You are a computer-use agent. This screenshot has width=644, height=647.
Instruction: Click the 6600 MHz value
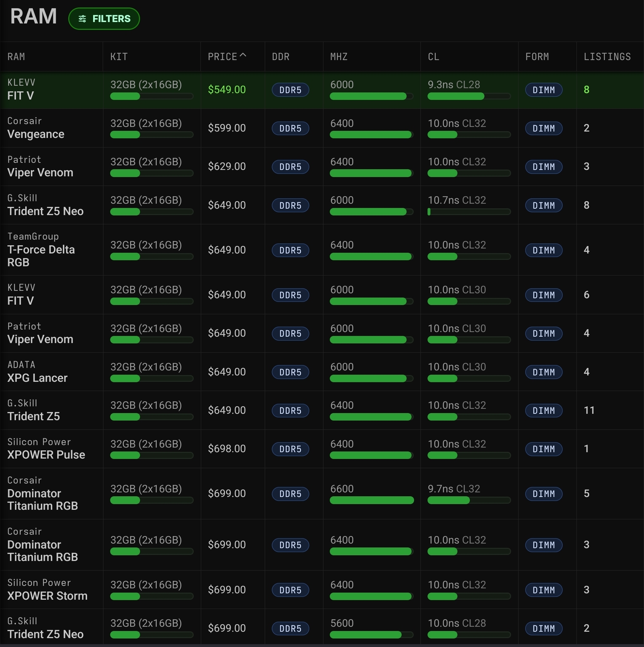point(342,489)
